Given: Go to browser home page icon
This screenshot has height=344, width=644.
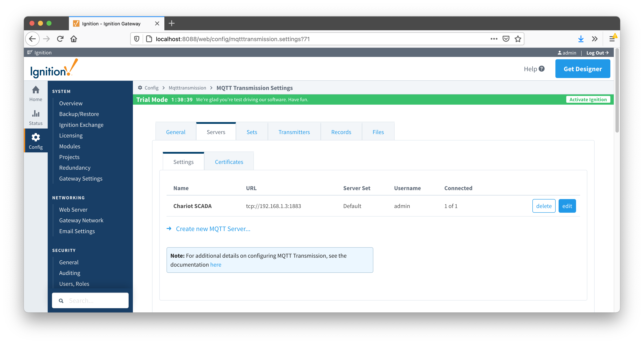Looking at the screenshot, I should [x=74, y=39].
